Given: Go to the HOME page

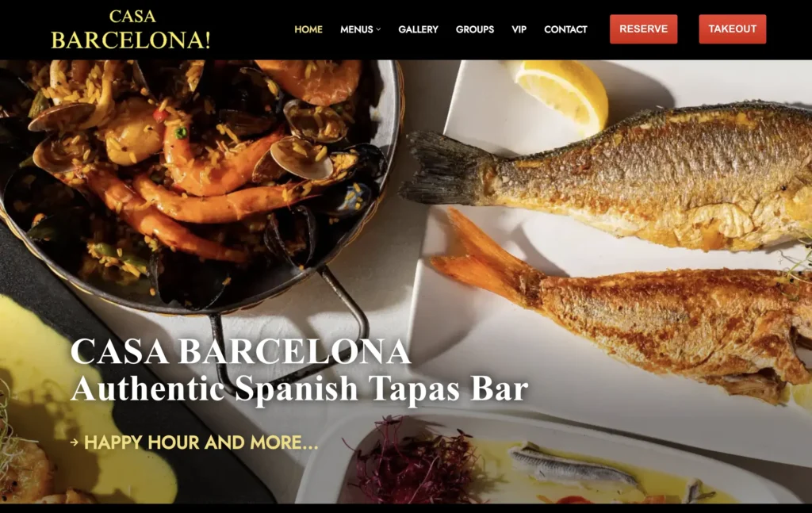Looking at the screenshot, I should click(308, 29).
